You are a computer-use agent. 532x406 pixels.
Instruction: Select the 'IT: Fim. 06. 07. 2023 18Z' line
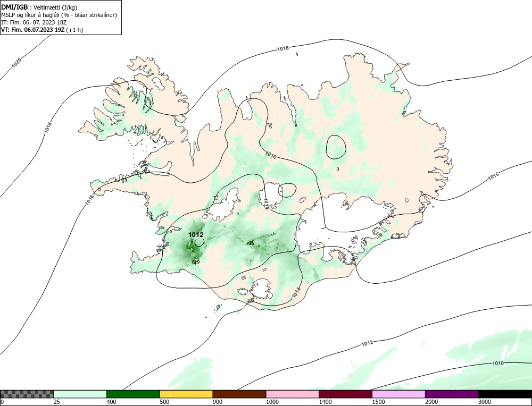tap(34, 22)
